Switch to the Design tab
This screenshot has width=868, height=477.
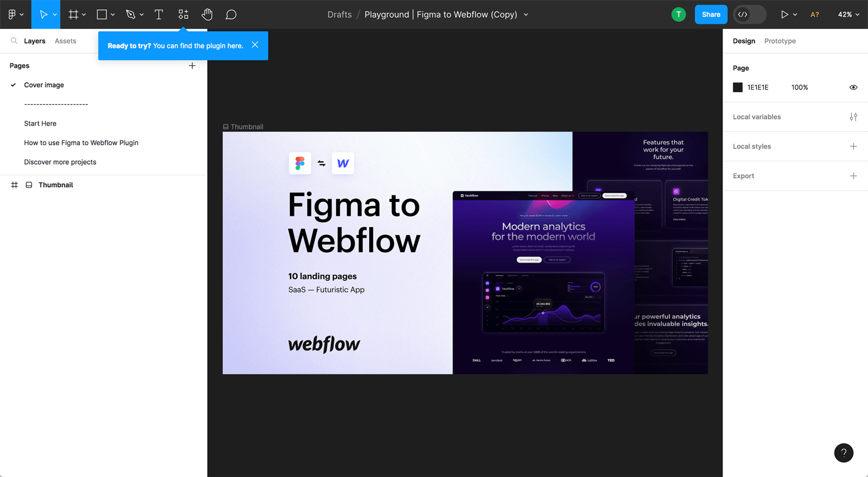(744, 41)
